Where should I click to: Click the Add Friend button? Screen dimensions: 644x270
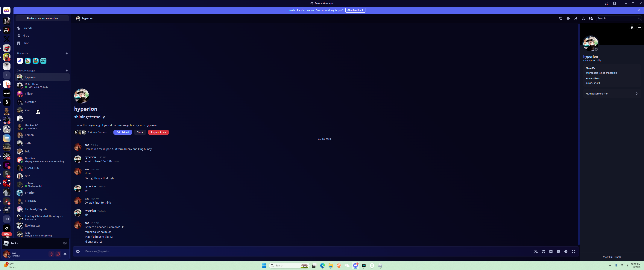coord(122,132)
